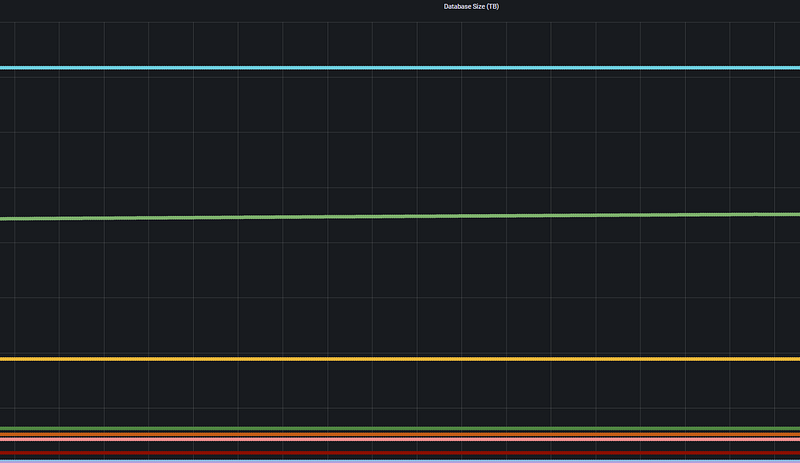
Task: Click the dark green series line
Action: [x=400, y=429]
